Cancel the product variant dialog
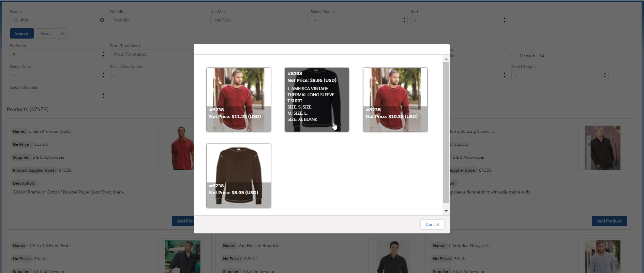Screen dimensions: 644x273 [x=432, y=225]
